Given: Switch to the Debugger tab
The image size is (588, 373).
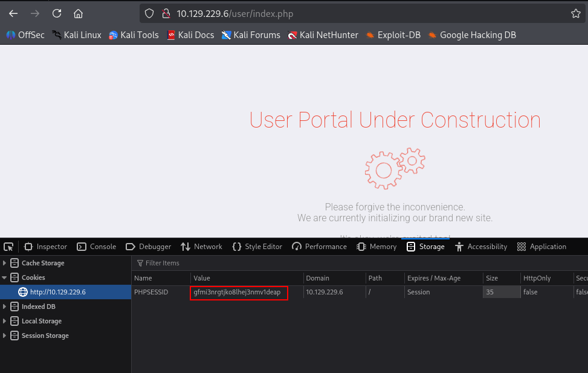Looking at the screenshot, I should [149, 247].
